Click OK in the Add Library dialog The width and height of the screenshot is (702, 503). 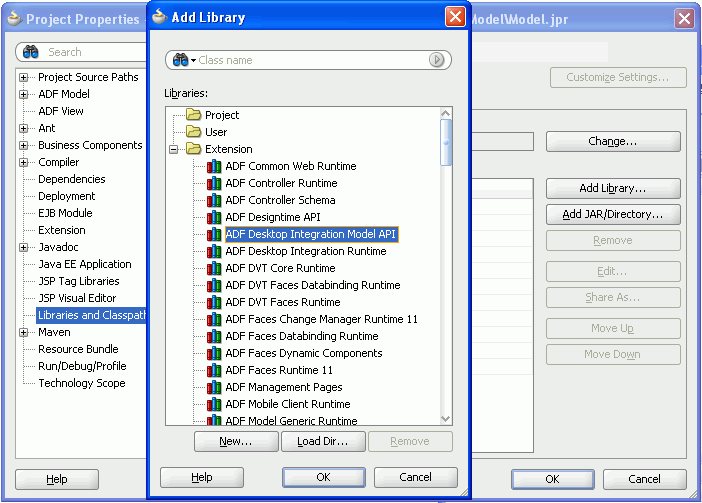coord(324,477)
